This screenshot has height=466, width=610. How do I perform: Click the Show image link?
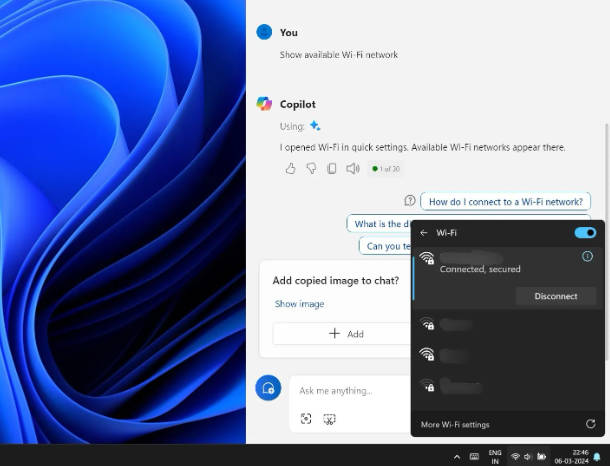pos(299,304)
